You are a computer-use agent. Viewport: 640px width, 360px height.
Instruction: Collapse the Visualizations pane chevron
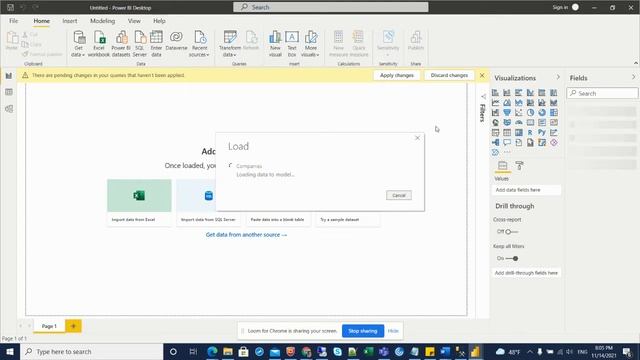(x=558, y=77)
